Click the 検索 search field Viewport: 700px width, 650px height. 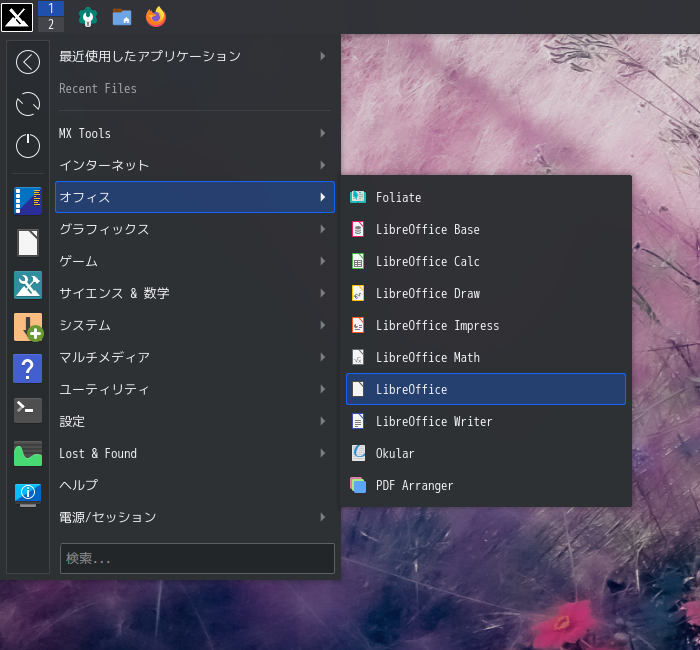click(197, 558)
